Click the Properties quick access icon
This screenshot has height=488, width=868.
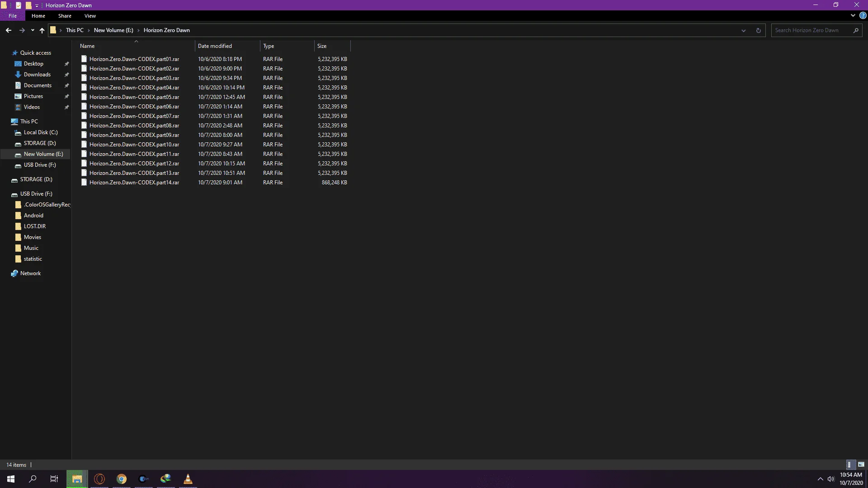19,5
